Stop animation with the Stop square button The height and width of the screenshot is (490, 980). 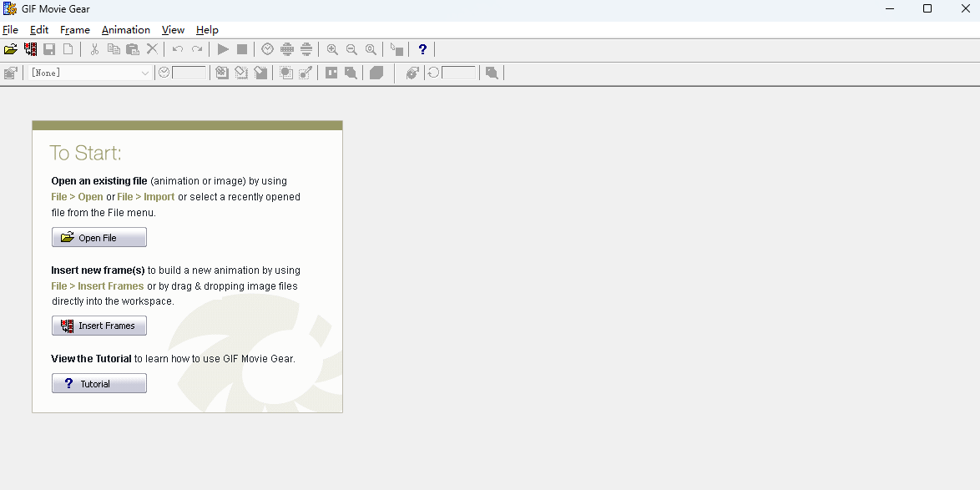tap(242, 49)
